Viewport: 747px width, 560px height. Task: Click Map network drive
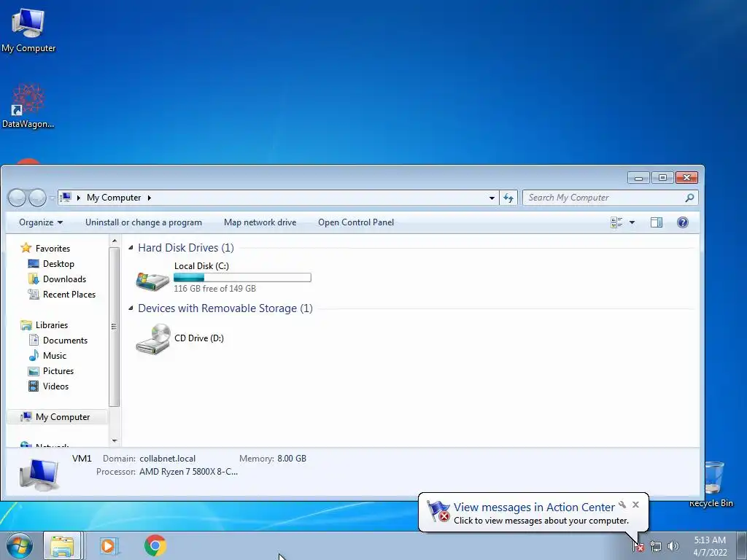[260, 222]
